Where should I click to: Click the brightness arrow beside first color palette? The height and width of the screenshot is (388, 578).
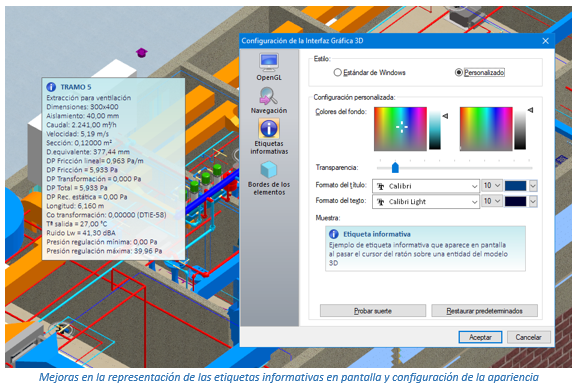pos(445,116)
